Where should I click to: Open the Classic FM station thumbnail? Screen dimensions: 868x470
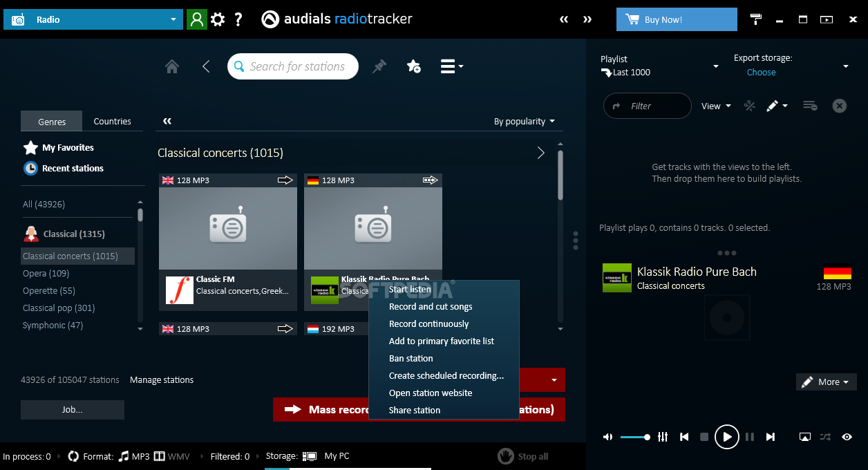pyautogui.click(x=228, y=228)
